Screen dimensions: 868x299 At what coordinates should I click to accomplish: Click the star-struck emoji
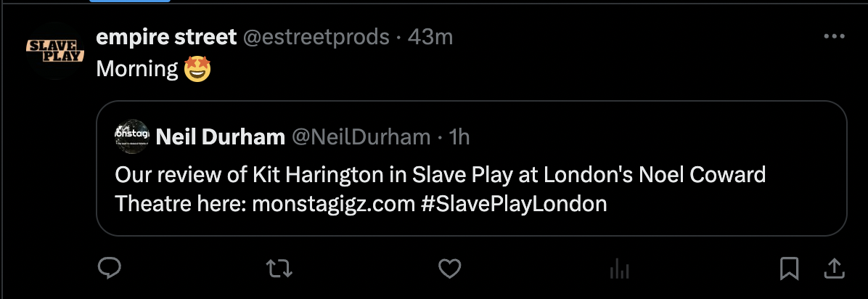click(x=197, y=70)
